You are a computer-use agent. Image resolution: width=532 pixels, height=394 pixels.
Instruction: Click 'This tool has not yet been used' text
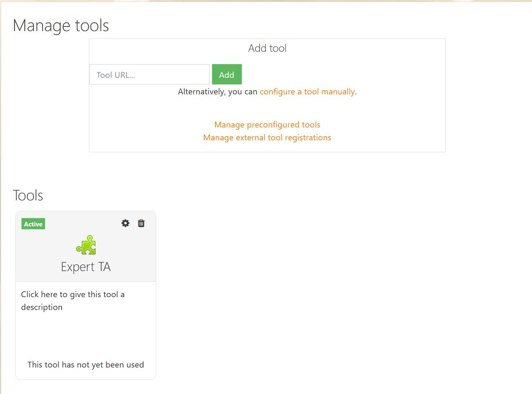point(86,365)
